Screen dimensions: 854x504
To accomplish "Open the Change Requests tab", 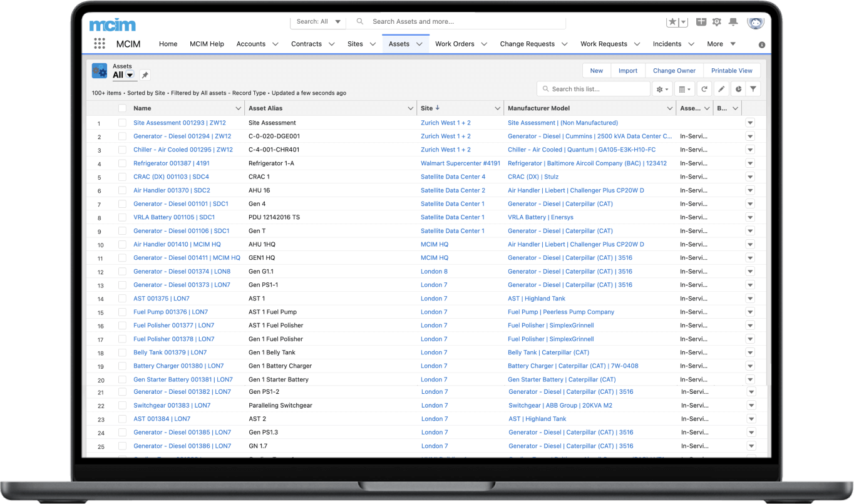I will pyautogui.click(x=527, y=44).
